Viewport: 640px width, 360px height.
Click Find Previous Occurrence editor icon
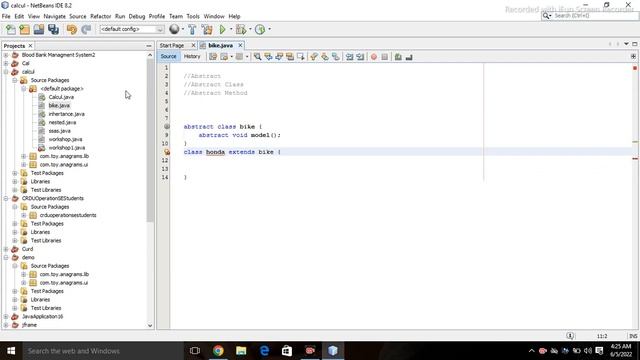click(268, 57)
